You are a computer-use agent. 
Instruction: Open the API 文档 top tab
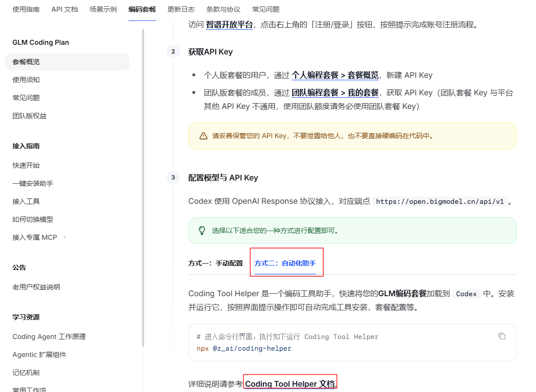[65, 9]
